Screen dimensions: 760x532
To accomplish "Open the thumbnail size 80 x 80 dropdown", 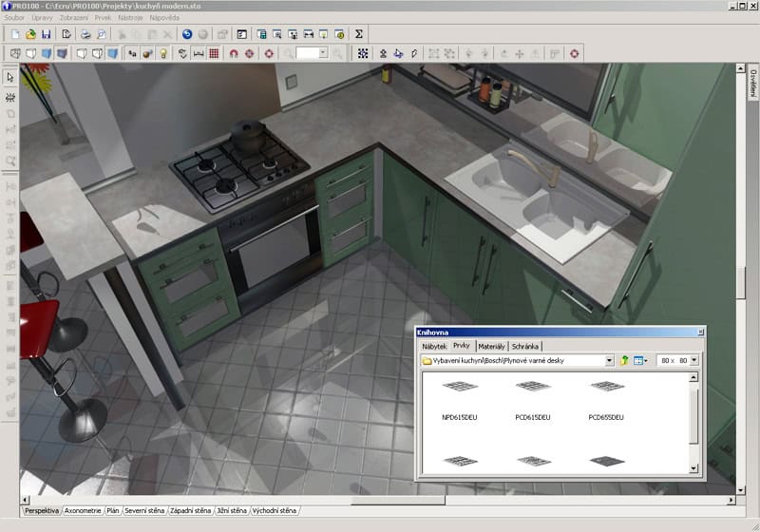I will point(694,361).
